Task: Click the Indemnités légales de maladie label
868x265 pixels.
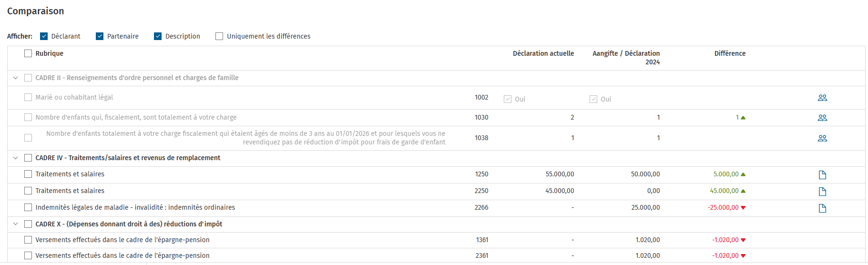Action: point(135,207)
